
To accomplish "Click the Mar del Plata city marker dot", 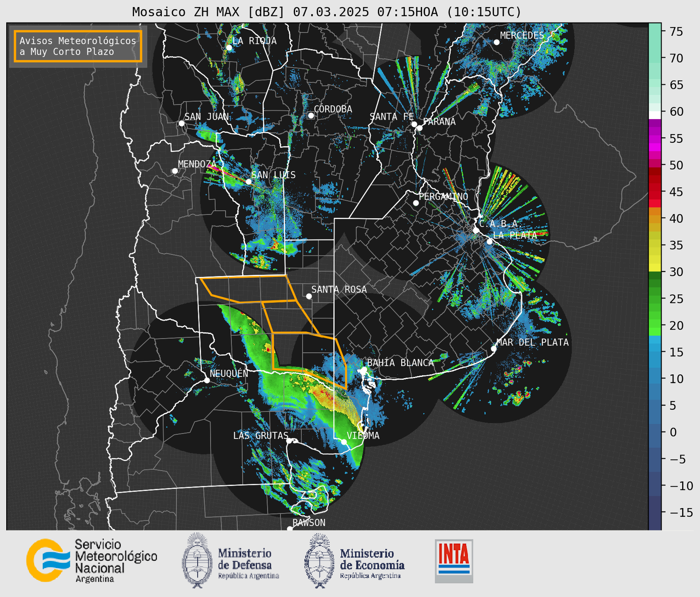I will [x=493, y=348].
